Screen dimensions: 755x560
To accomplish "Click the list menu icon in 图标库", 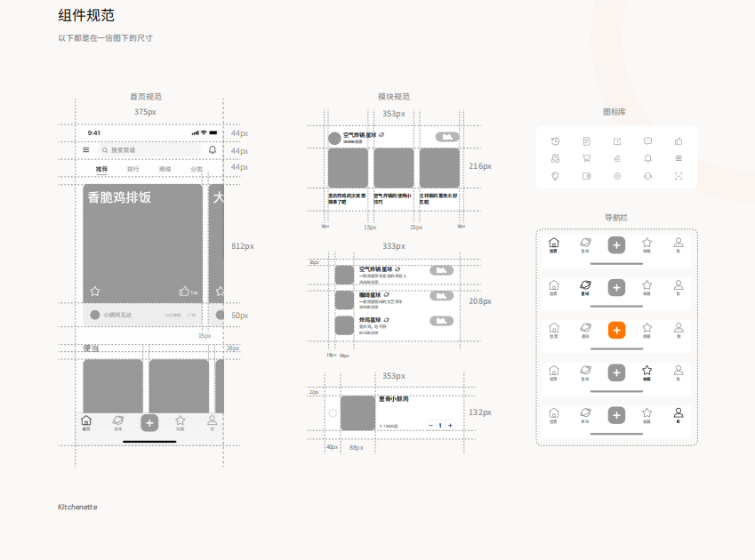I will coord(679,158).
